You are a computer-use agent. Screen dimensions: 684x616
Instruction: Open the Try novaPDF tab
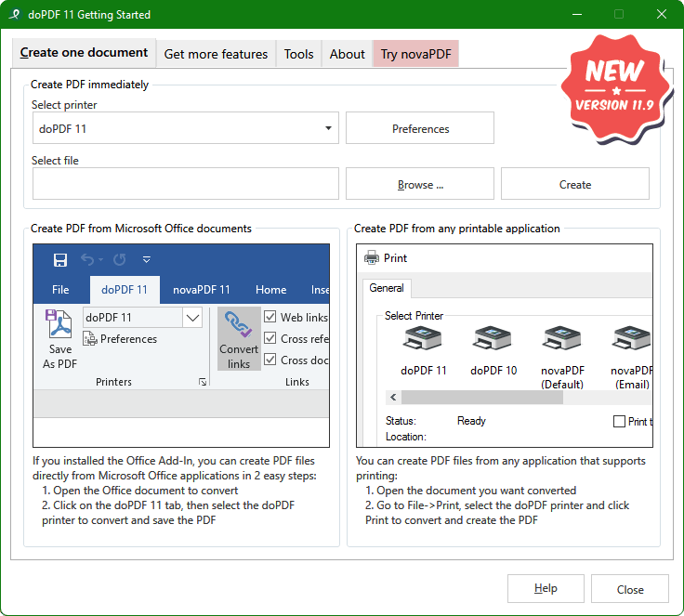[x=415, y=54]
